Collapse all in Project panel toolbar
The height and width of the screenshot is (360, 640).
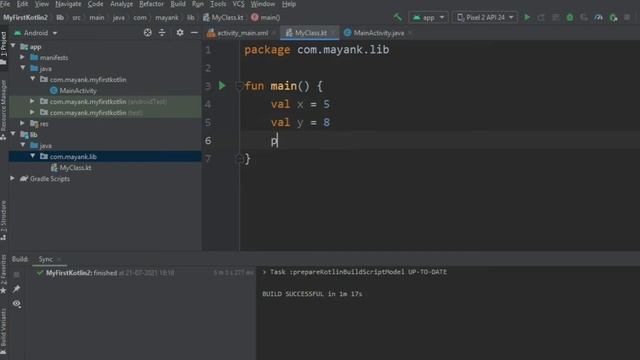(x=162, y=33)
